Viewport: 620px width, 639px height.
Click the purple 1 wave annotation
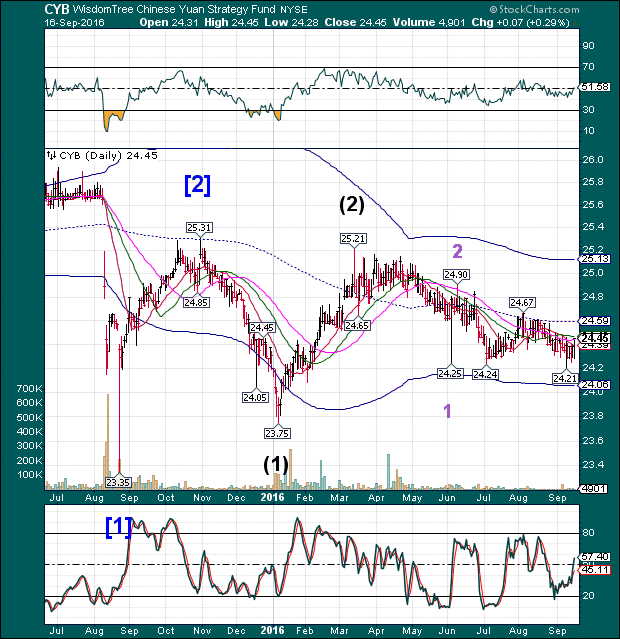pos(447,411)
